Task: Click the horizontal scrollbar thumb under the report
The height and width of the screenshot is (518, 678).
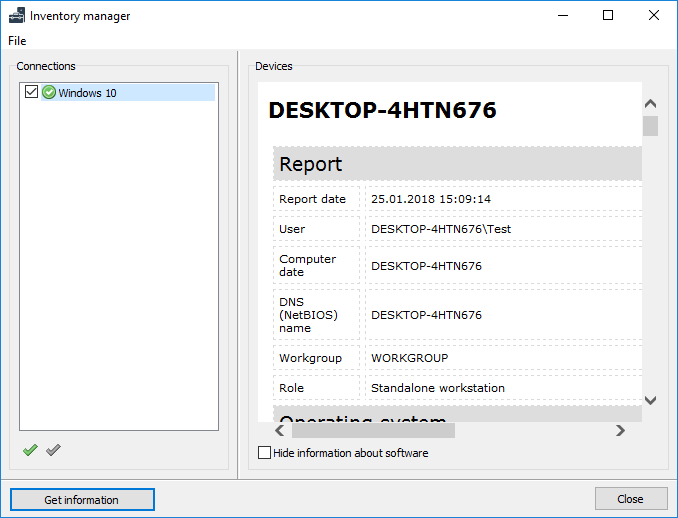Action: 372,430
